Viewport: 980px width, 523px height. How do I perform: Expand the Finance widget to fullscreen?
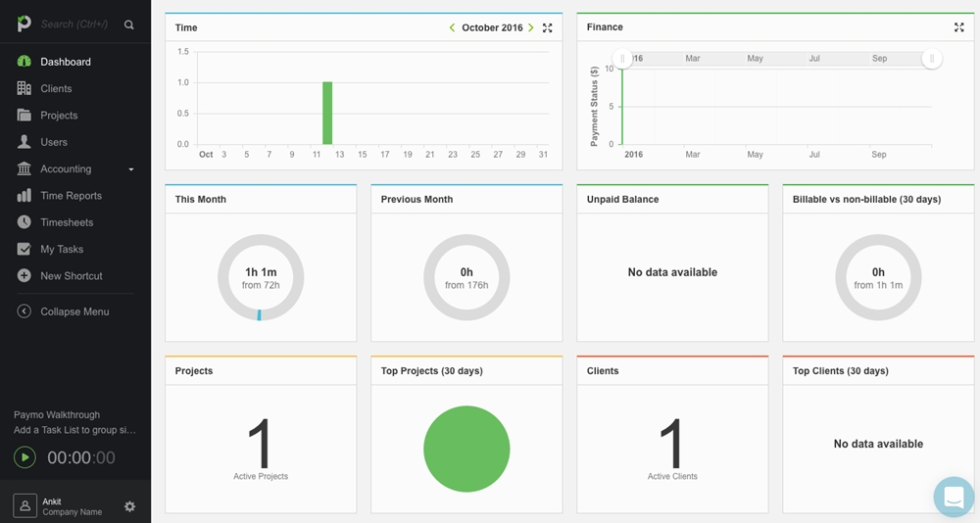[x=959, y=28]
